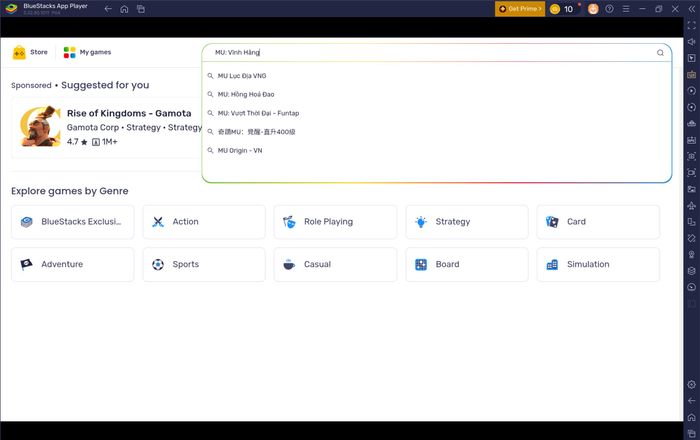Open Settings gear in sidebar
The height and width of the screenshot is (440, 700).
pos(692,385)
